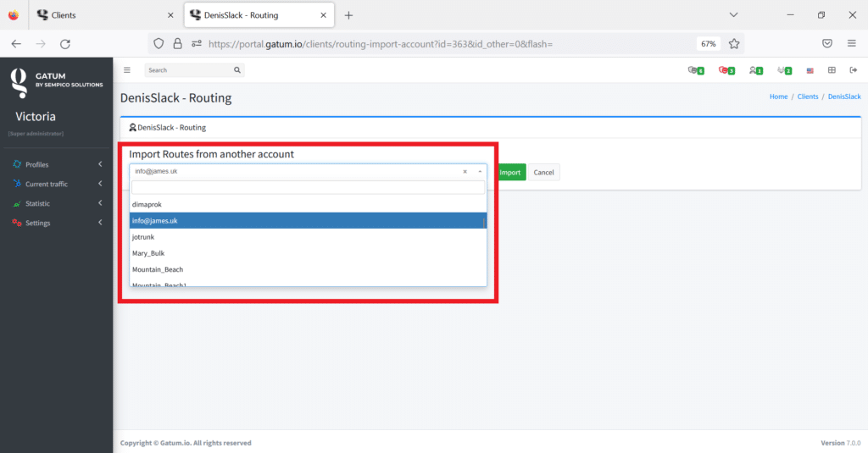Screen dimensions: 868x453
Task: Toggle sidebar with hamburger menu icon
Action: point(127,70)
